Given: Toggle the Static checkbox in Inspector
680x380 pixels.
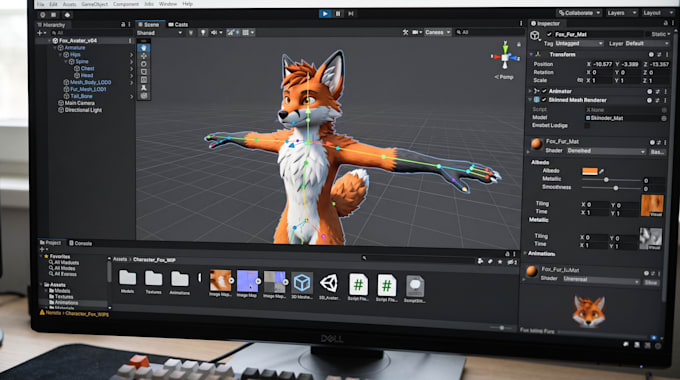Looking at the screenshot, I should coord(648,34).
